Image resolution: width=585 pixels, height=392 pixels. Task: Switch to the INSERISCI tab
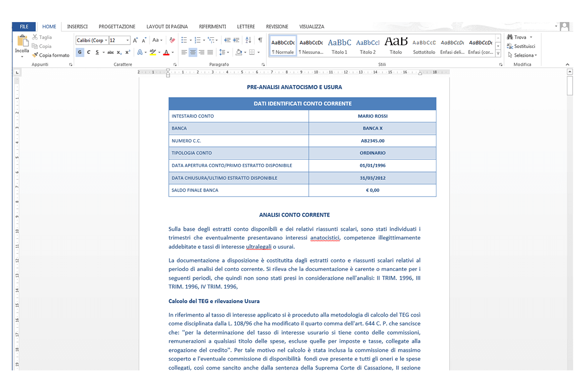[x=77, y=26]
